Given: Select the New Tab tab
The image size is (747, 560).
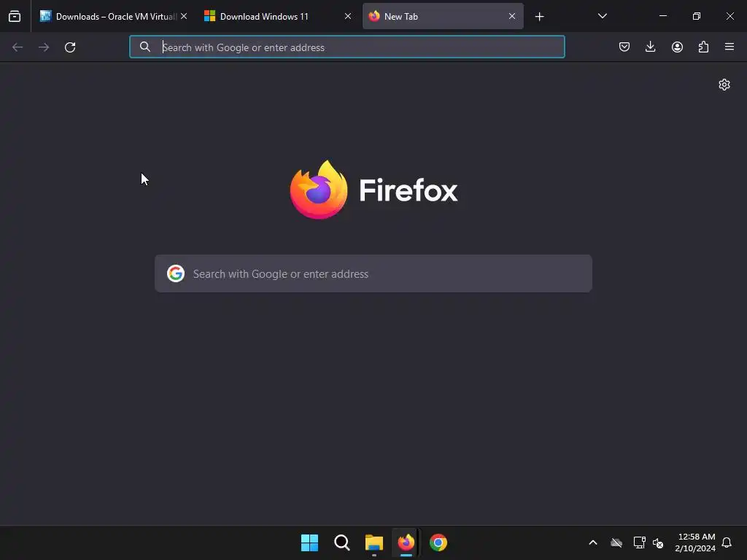Looking at the screenshot, I should click(443, 16).
